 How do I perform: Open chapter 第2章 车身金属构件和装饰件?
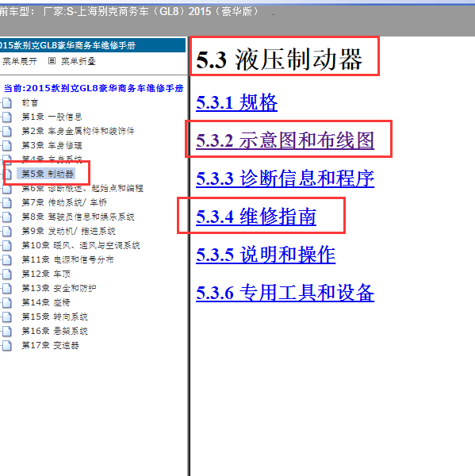click(78, 131)
